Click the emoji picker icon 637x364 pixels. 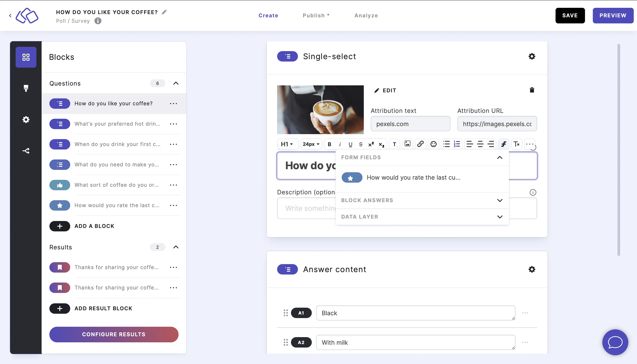click(433, 144)
